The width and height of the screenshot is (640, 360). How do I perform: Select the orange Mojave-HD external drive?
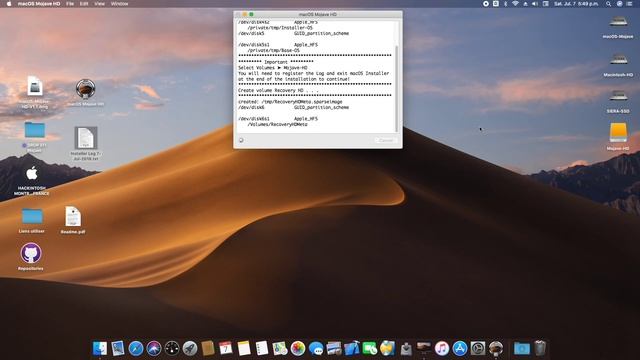618,133
